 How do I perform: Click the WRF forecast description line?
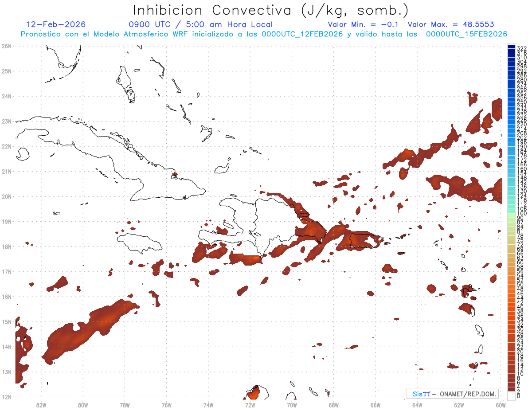pos(264,34)
